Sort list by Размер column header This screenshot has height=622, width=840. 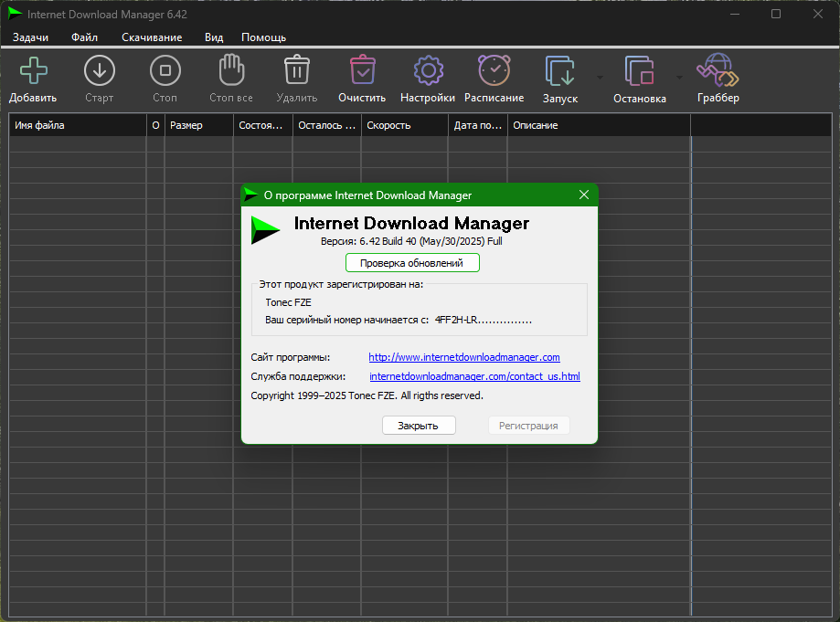(198, 125)
